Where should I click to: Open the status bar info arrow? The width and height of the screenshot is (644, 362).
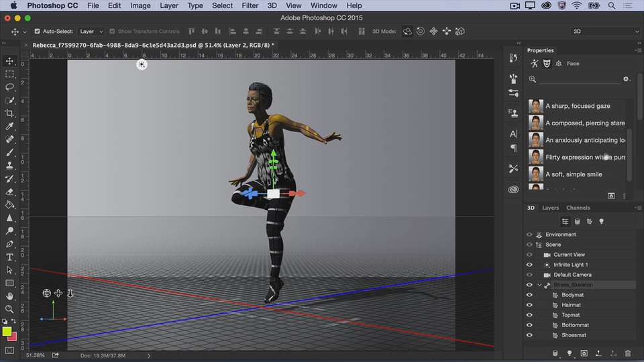pos(149,356)
